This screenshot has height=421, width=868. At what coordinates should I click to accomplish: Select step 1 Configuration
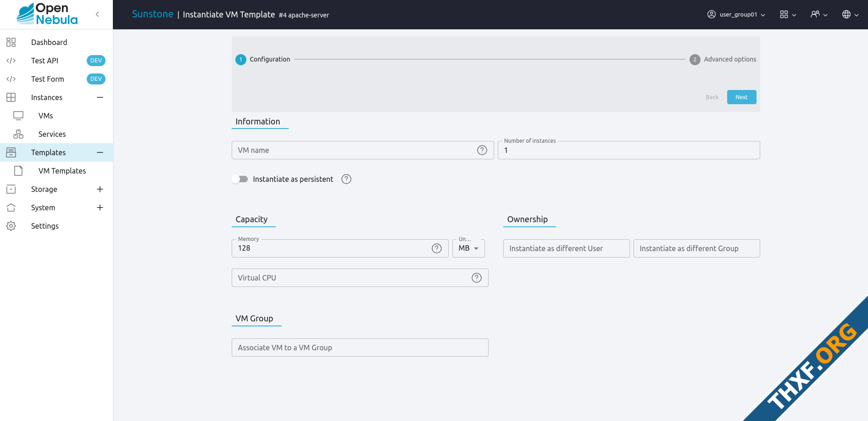pyautogui.click(x=263, y=59)
